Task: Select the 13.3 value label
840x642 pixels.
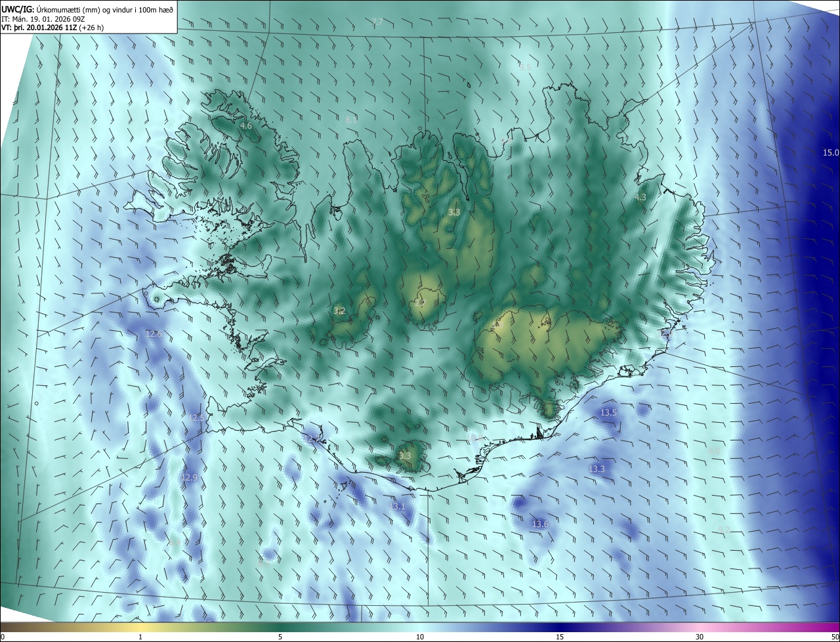Action: (597, 469)
